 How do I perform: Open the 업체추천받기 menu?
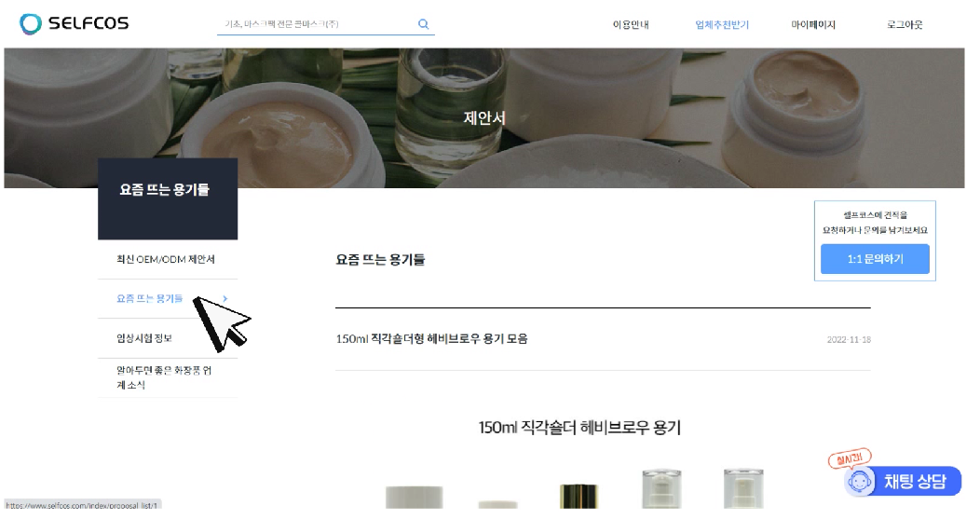[722, 24]
